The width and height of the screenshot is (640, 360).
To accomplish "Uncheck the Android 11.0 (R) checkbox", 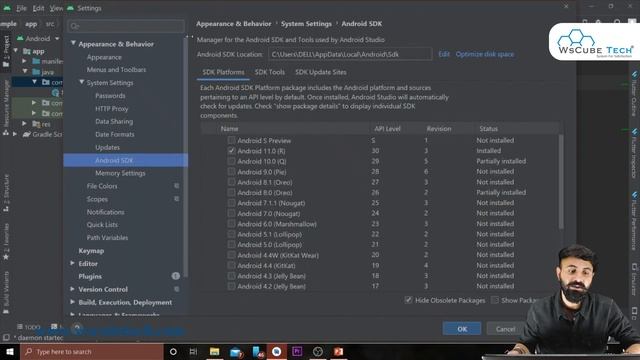I will coord(231,151).
